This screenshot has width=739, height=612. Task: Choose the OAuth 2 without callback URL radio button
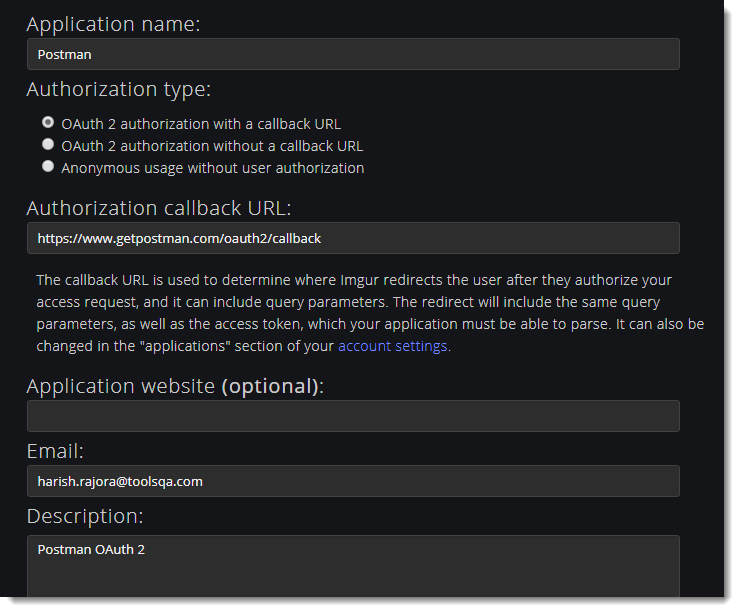coord(48,145)
